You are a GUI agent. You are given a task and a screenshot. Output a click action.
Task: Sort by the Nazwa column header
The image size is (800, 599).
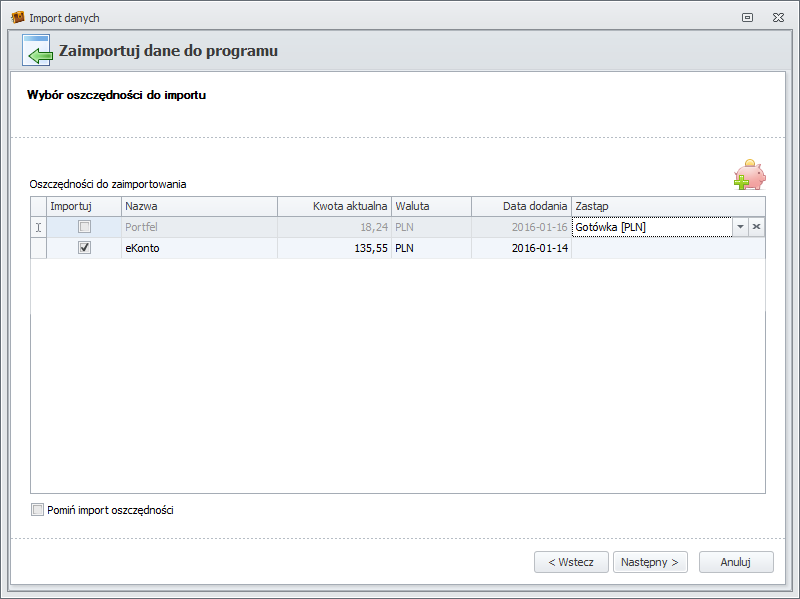pyautogui.click(x=199, y=206)
